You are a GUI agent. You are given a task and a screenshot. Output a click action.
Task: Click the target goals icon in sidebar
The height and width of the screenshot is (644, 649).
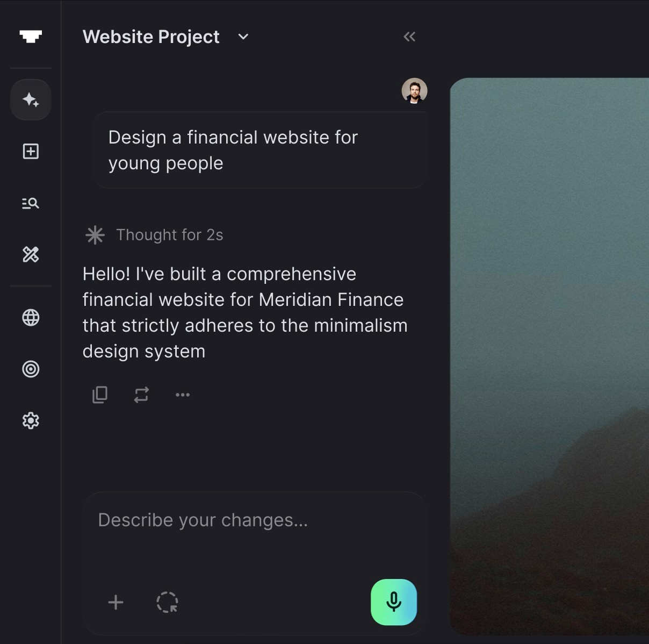pos(31,369)
